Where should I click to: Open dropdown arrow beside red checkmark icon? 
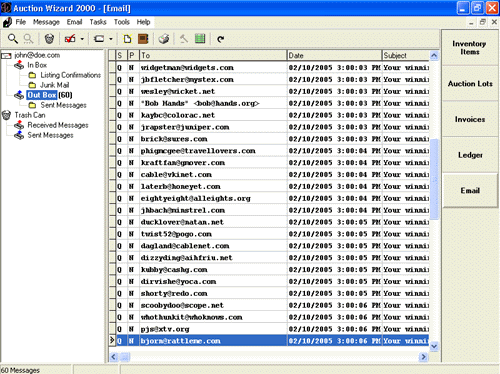(82, 39)
